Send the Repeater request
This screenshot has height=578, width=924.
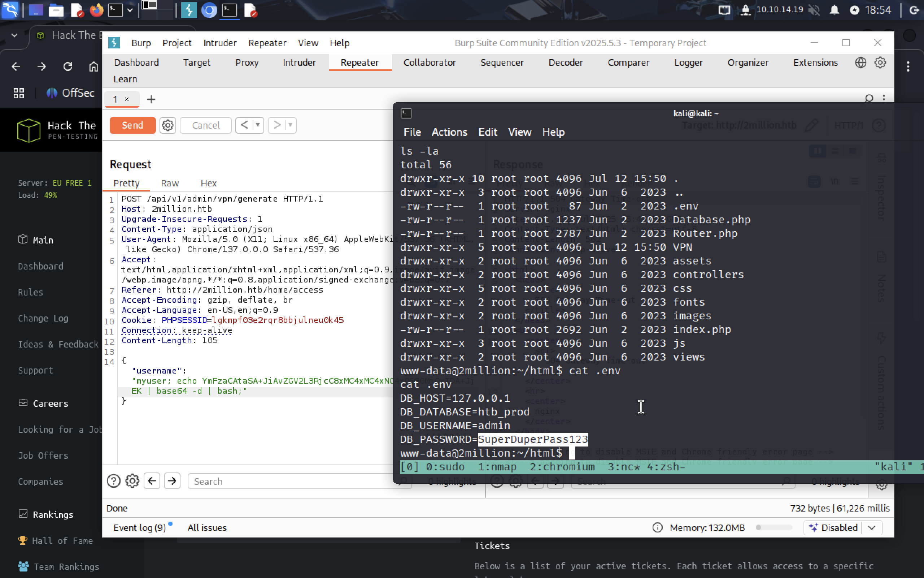(x=132, y=125)
